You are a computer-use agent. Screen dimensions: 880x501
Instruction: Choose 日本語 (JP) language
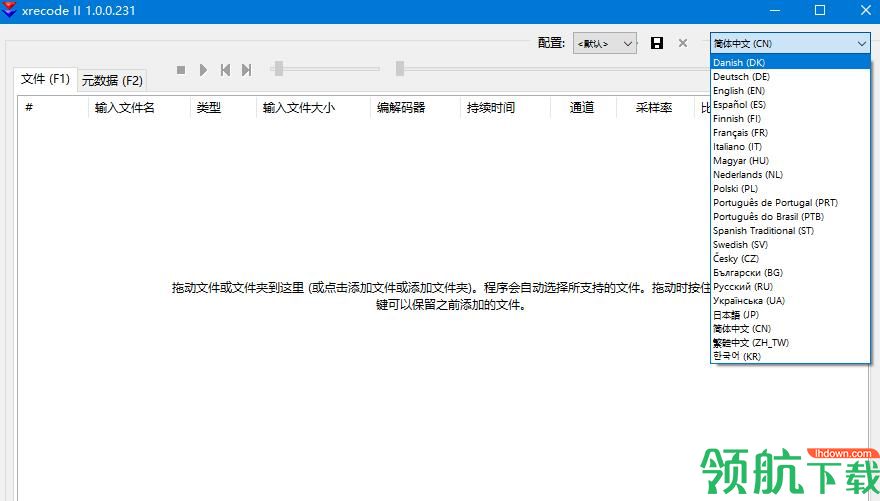tap(790, 315)
